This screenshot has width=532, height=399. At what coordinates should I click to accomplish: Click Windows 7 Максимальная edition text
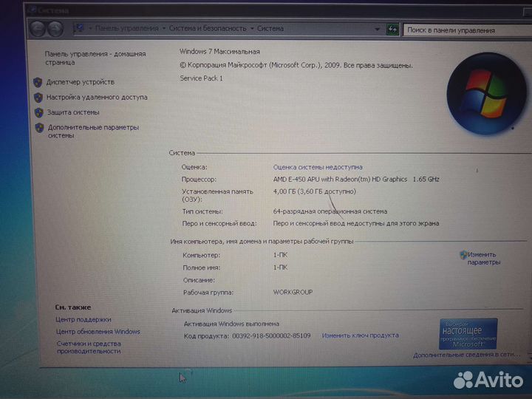(219, 52)
